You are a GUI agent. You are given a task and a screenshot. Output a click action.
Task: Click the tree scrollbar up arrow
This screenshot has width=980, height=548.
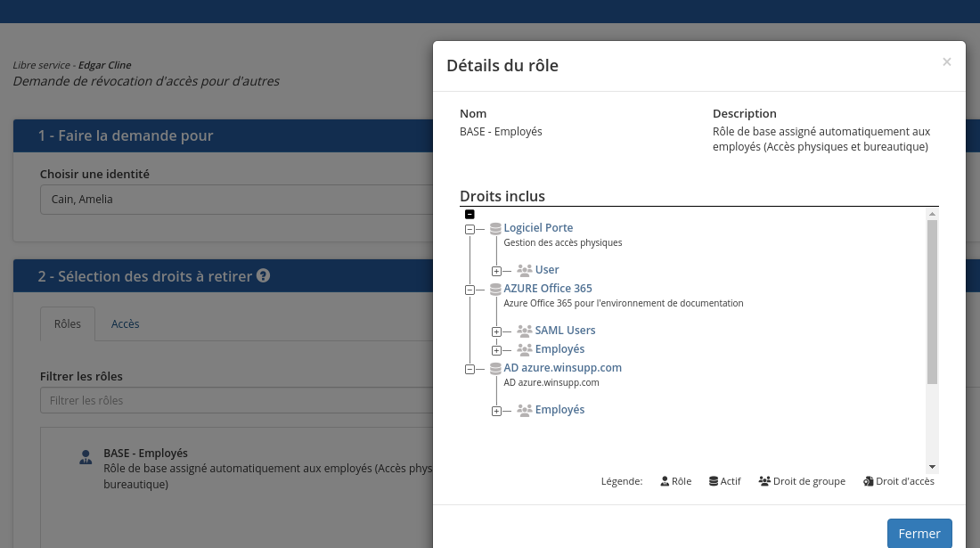[932, 214]
